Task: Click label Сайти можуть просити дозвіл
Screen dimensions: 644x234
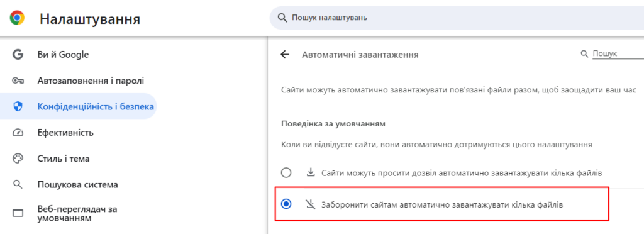Action: tap(462, 173)
